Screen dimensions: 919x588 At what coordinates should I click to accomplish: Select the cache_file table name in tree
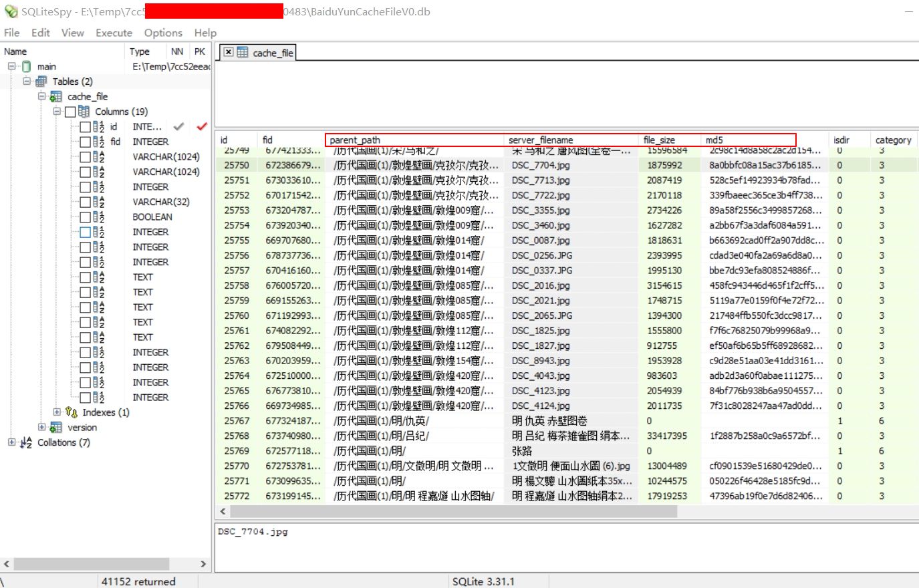pyautogui.click(x=88, y=97)
